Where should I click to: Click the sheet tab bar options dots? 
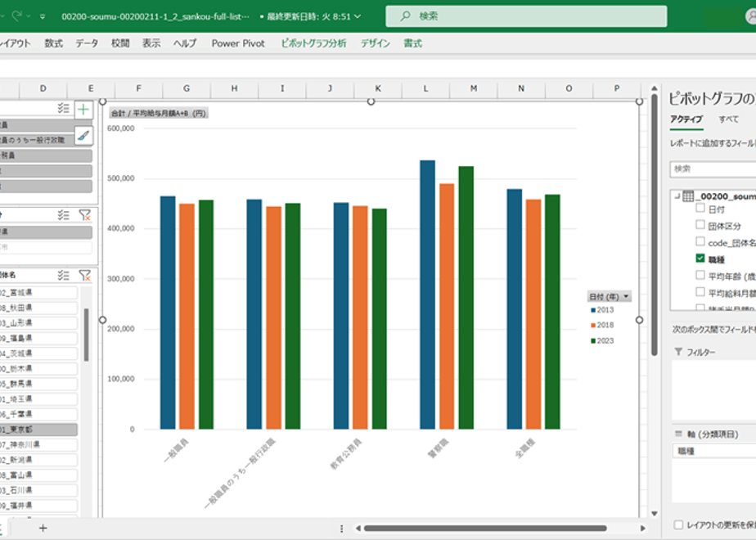(x=341, y=529)
